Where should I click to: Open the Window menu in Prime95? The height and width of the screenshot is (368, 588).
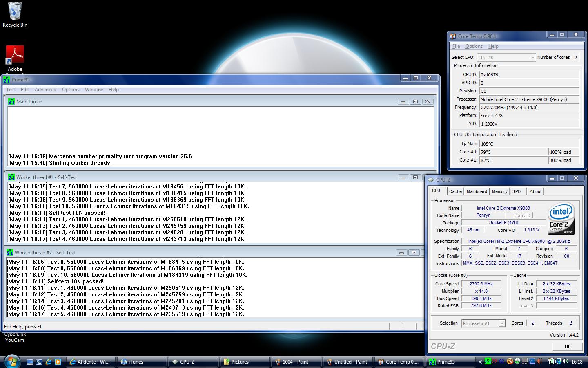tap(94, 90)
